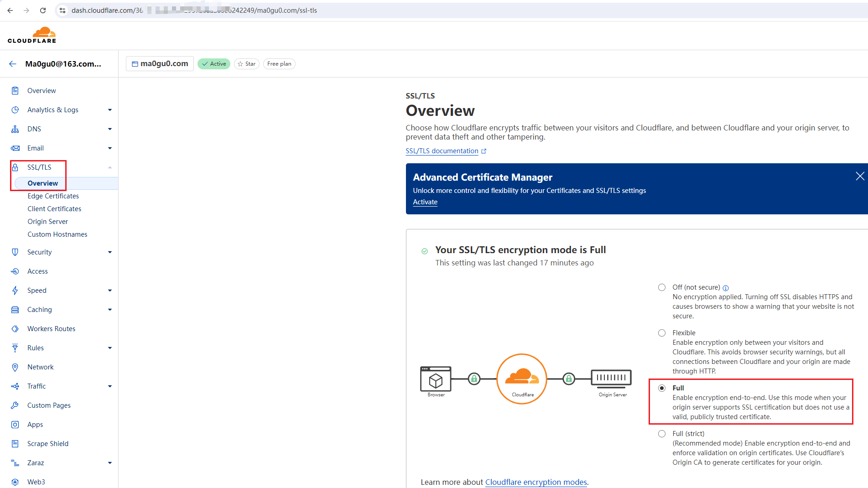The image size is (868, 488).
Task: Click the Network location pin icon
Action: (15, 367)
